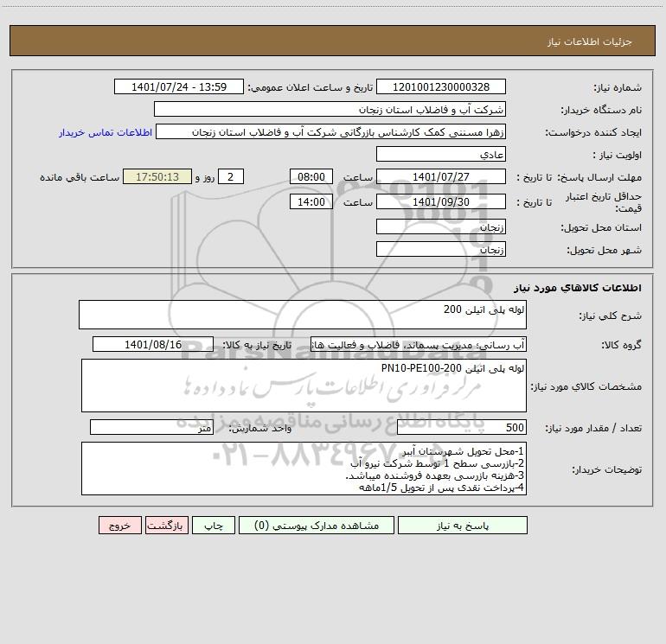Image resolution: width=666 pixels, height=644 pixels.
Task: Click the goods group field آب رسانی؛ مدیریت پسماند
Action: pos(419,344)
